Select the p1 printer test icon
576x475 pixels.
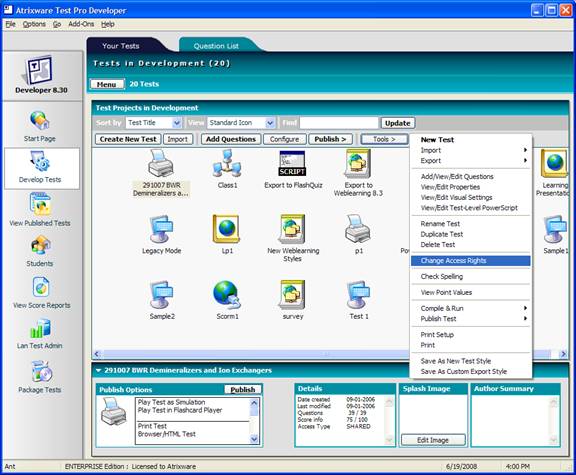click(x=358, y=229)
